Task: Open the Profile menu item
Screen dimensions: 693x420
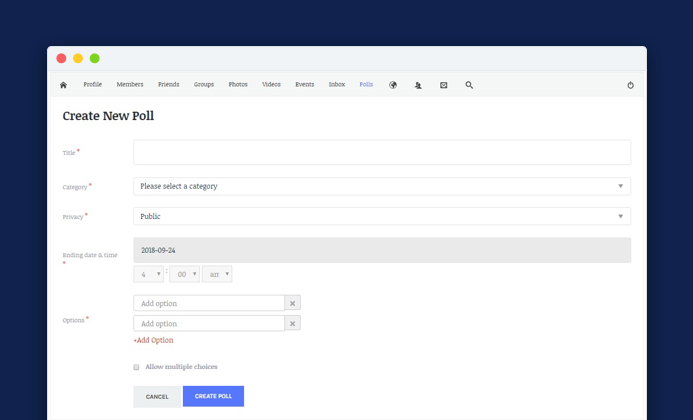Action: click(x=93, y=84)
